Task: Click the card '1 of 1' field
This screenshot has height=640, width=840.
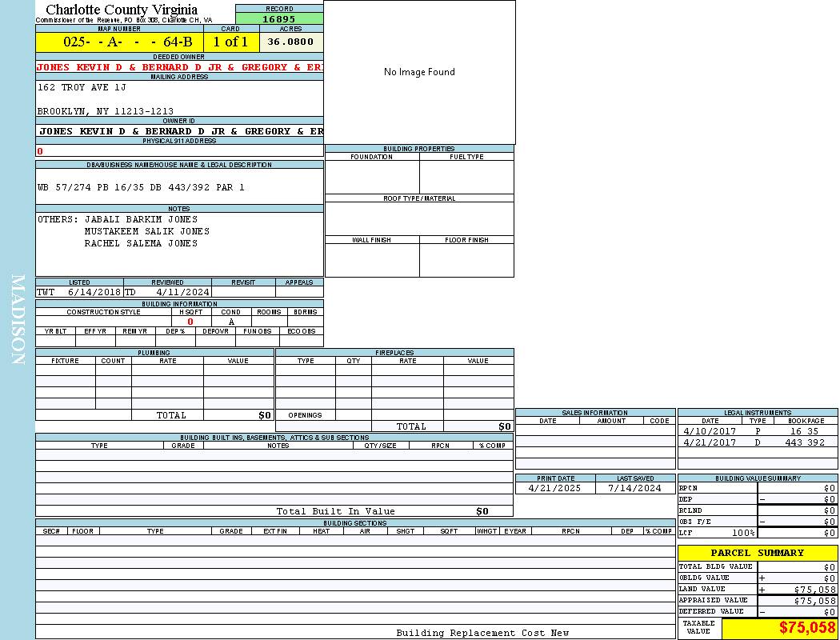Action: click(230, 42)
